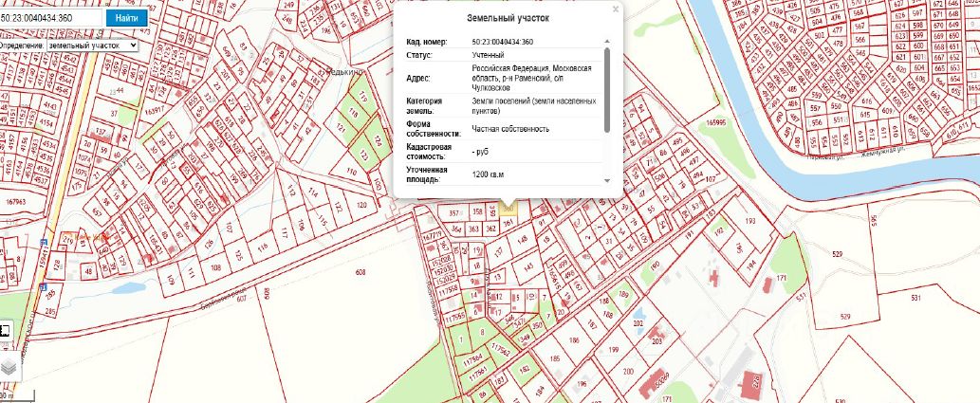Image resolution: width=980 pixels, height=403 pixels.
Task: Click the red building labeled 226
Action: (755, 382)
